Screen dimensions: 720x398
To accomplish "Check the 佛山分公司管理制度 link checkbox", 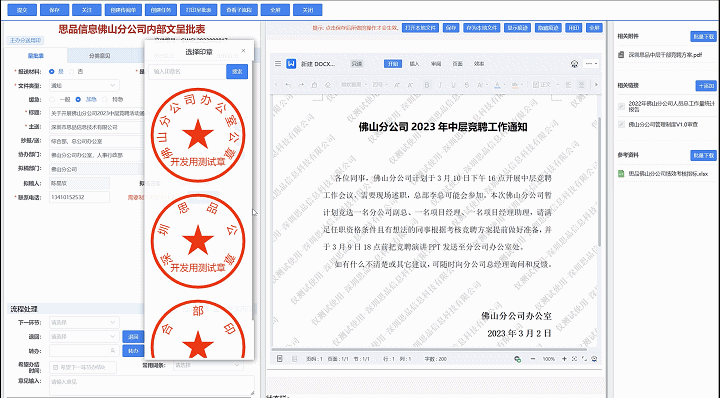I will [x=621, y=124].
